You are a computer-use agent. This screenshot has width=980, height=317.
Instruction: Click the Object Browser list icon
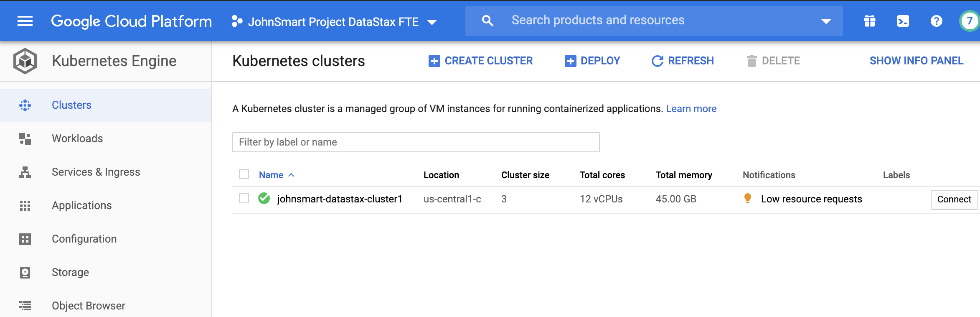tap(25, 306)
